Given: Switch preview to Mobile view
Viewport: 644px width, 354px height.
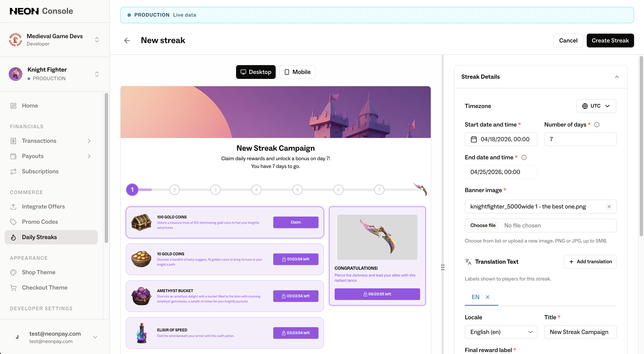Looking at the screenshot, I should pos(297,72).
